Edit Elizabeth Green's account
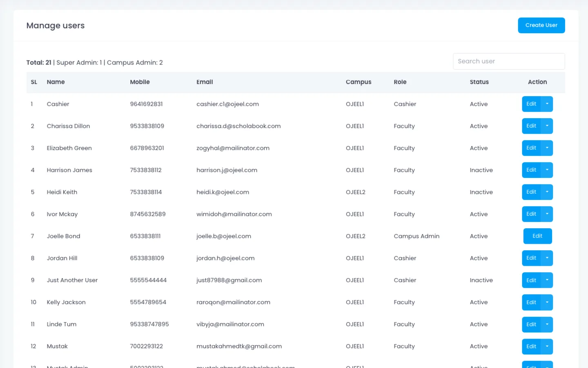 pyautogui.click(x=531, y=148)
